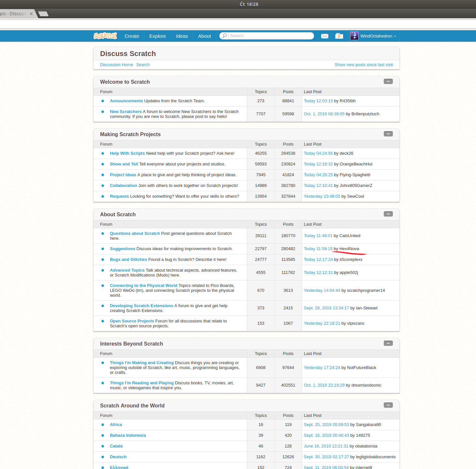The height and width of the screenshot is (469, 476).
Task: Collapse the Interests Beyond Scratch section
Action: coord(388,343)
